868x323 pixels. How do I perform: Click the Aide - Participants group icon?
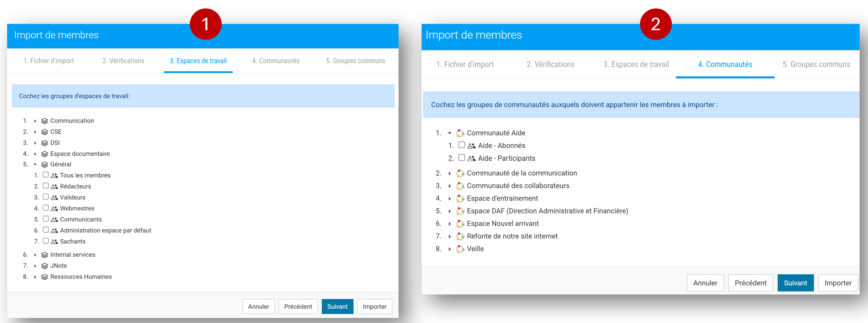tap(472, 159)
